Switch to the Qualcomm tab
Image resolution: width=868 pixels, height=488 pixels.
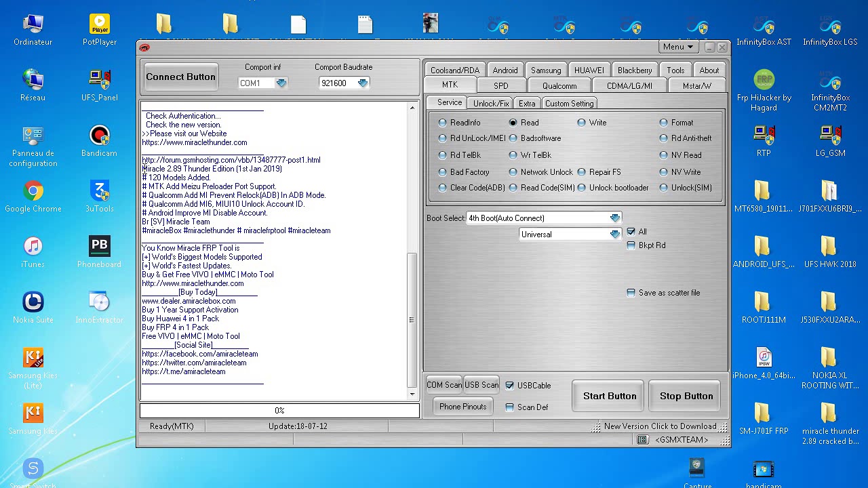tap(559, 86)
